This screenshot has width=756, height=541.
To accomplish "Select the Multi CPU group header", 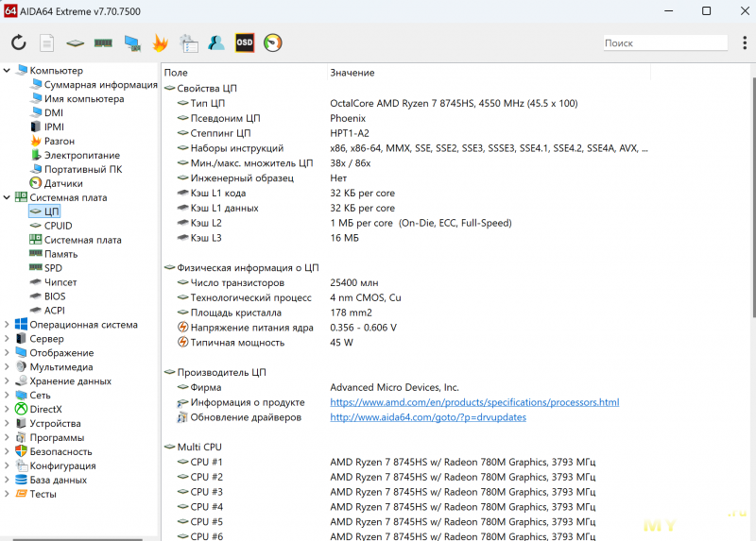I will [199, 448].
